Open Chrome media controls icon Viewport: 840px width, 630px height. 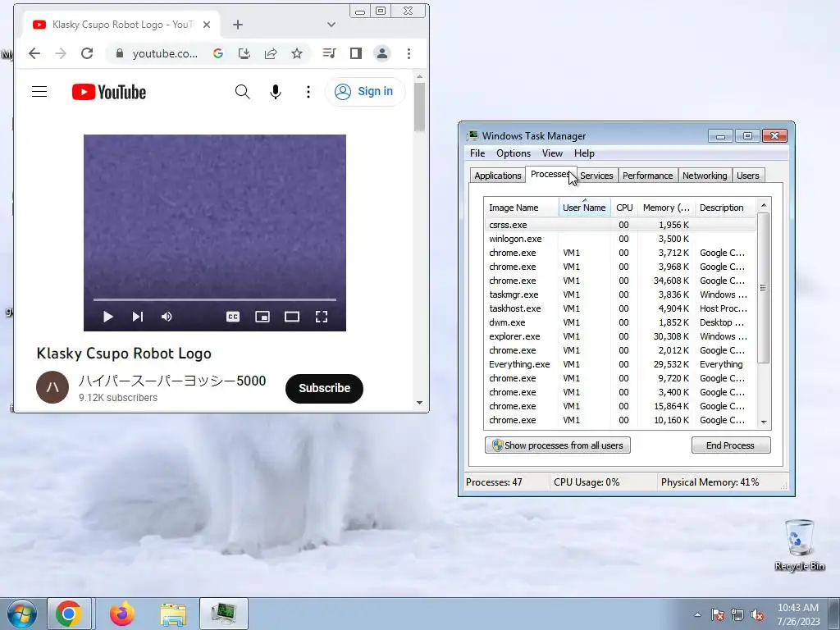pyautogui.click(x=329, y=53)
